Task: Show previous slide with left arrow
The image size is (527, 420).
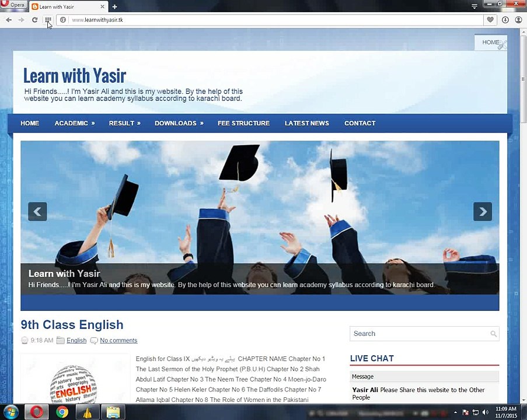Action: pyautogui.click(x=37, y=212)
